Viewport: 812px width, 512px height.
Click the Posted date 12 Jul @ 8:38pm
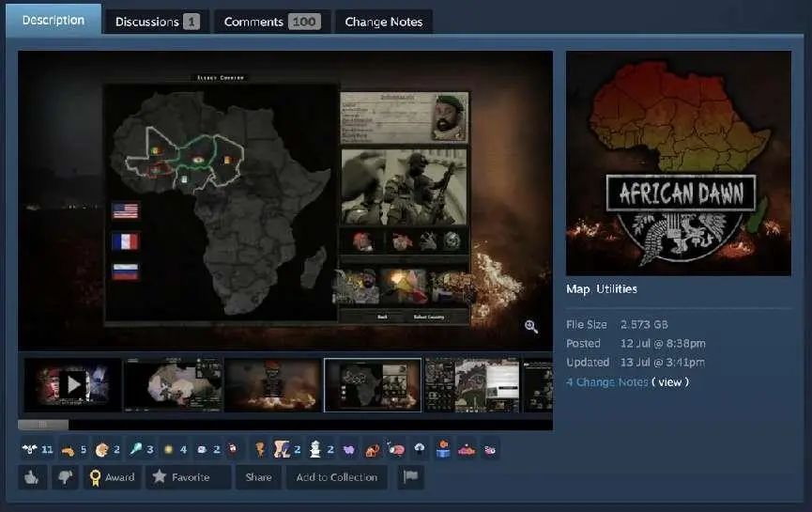(x=663, y=344)
